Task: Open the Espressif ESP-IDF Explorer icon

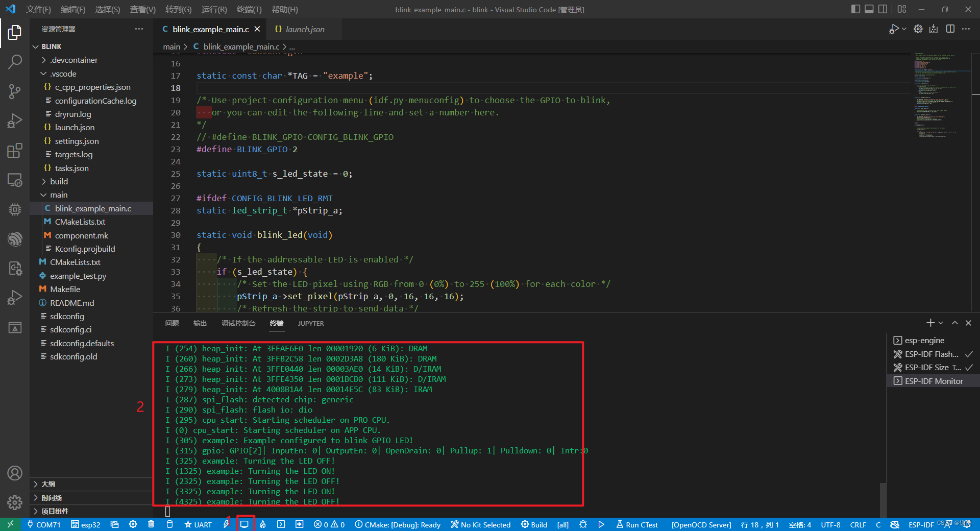Action: (15, 238)
